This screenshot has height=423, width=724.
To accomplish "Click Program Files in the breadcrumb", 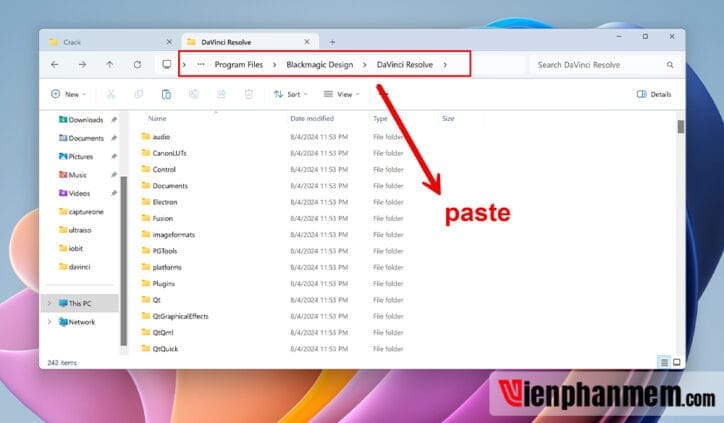I will (239, 65).
